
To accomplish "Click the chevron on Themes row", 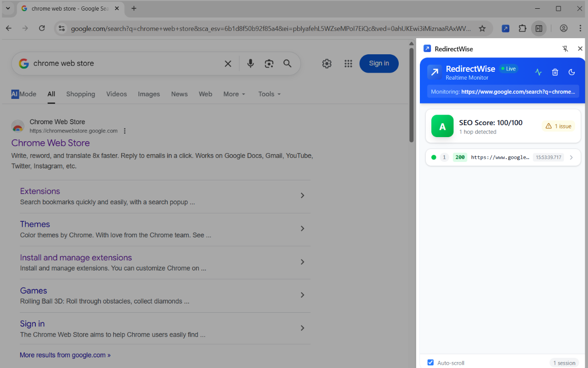I will (302, 229).
